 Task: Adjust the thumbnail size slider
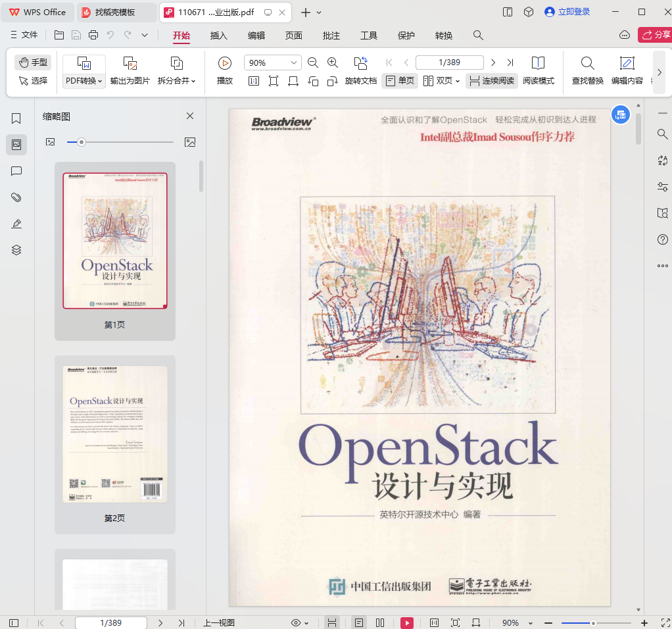[x=82, y=142]
